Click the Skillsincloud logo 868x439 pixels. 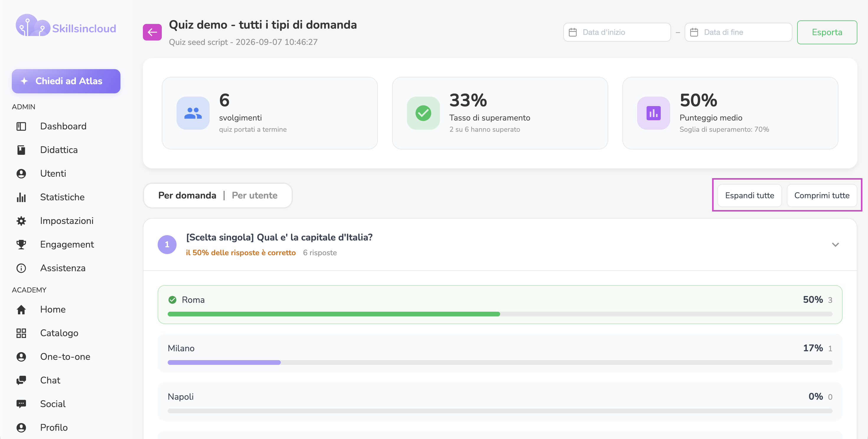[66, 26]
